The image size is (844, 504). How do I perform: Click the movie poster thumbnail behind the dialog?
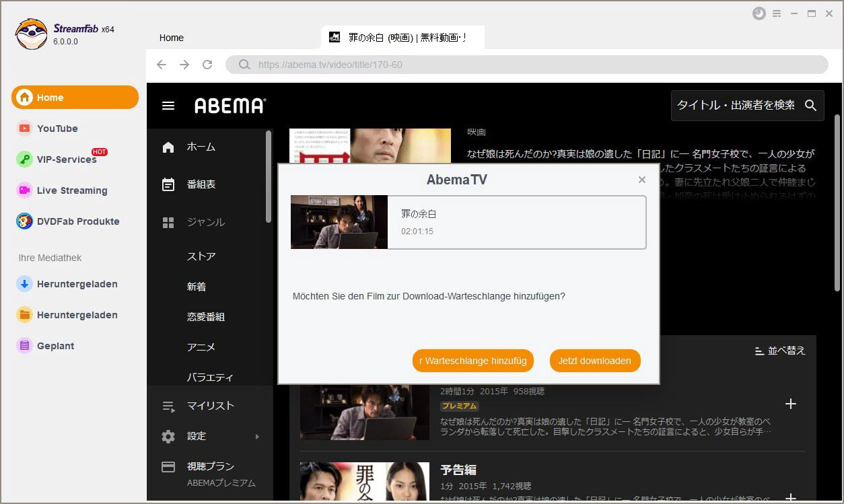coord(370,146)
